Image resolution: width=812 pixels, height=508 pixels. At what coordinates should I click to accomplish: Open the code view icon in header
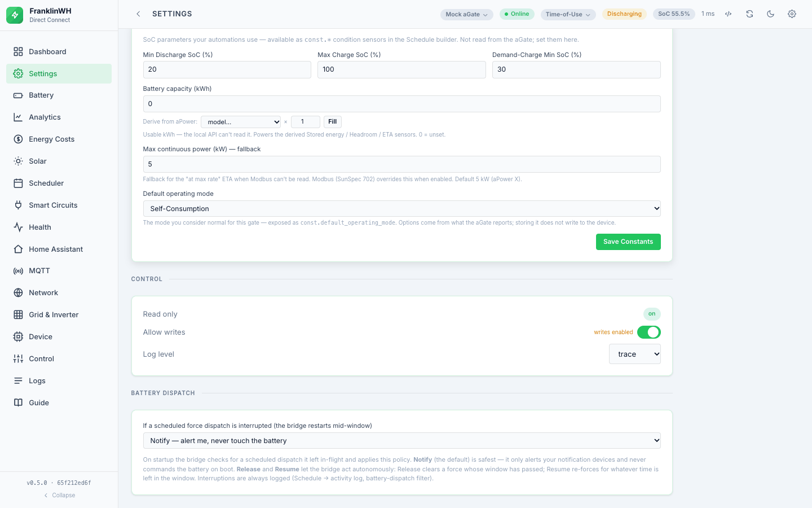point(729,14)
